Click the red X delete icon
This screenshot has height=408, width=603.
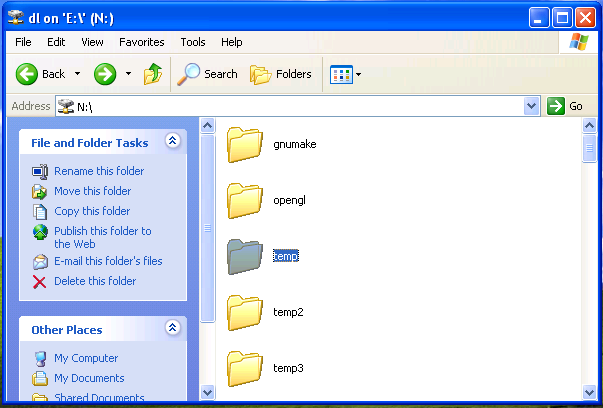click(x=39, y=282)
